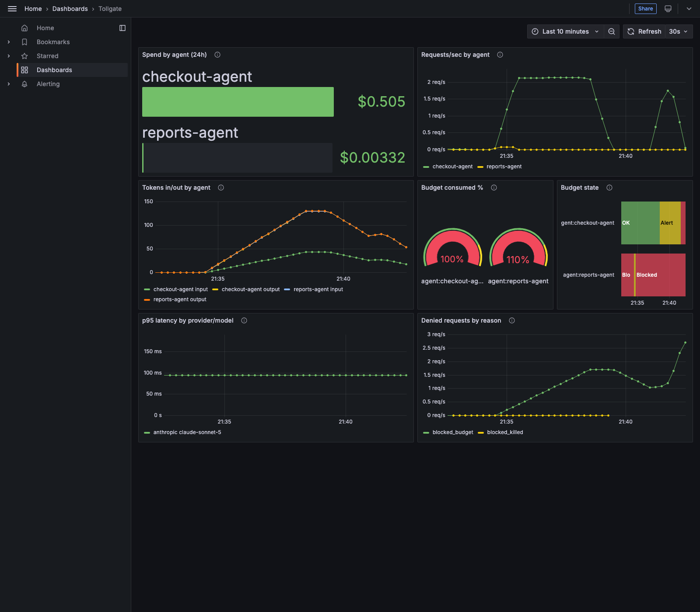Open Bookmarks in the sidebar

pyautogui.click(x=53, y=42)
